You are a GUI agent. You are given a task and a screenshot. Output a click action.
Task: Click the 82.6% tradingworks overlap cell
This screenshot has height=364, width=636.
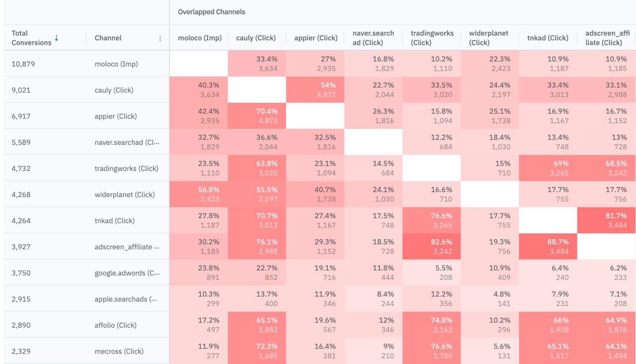tap(431, 246)
